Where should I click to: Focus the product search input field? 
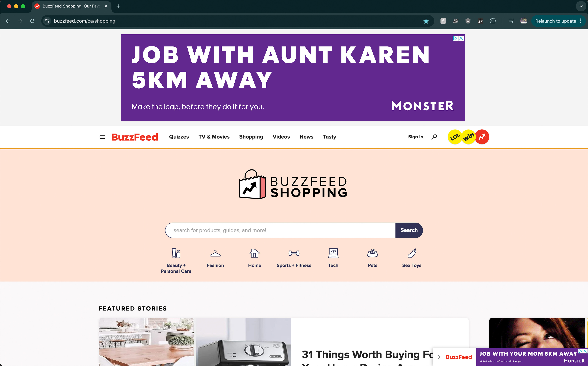coord(280,230)
